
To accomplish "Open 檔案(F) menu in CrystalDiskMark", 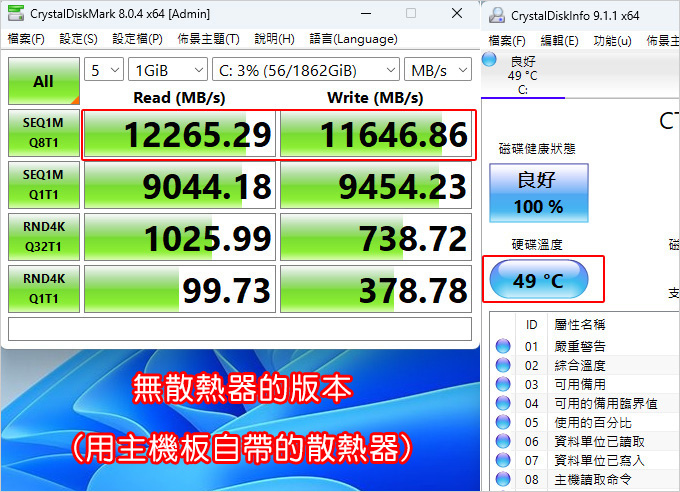I will pos(26,39).
